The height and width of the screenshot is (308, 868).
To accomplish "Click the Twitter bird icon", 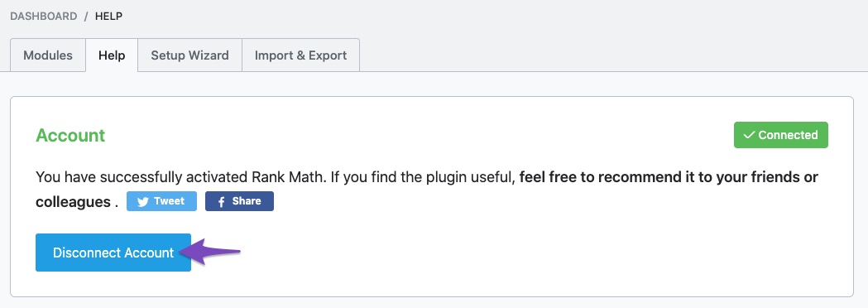I will point(143,202).
